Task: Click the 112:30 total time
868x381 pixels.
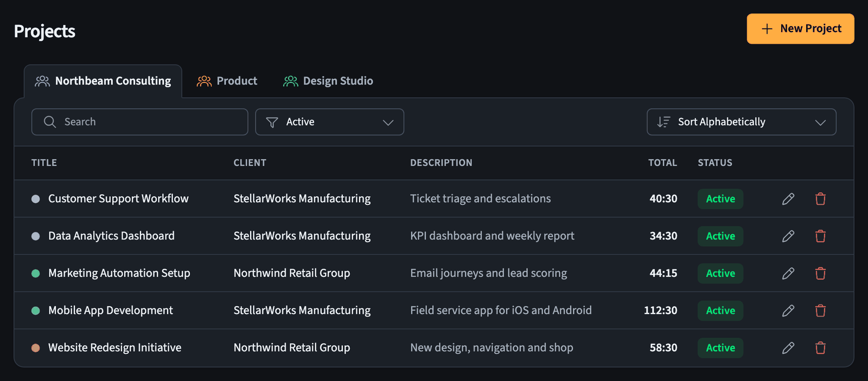Action: (661, 311)
